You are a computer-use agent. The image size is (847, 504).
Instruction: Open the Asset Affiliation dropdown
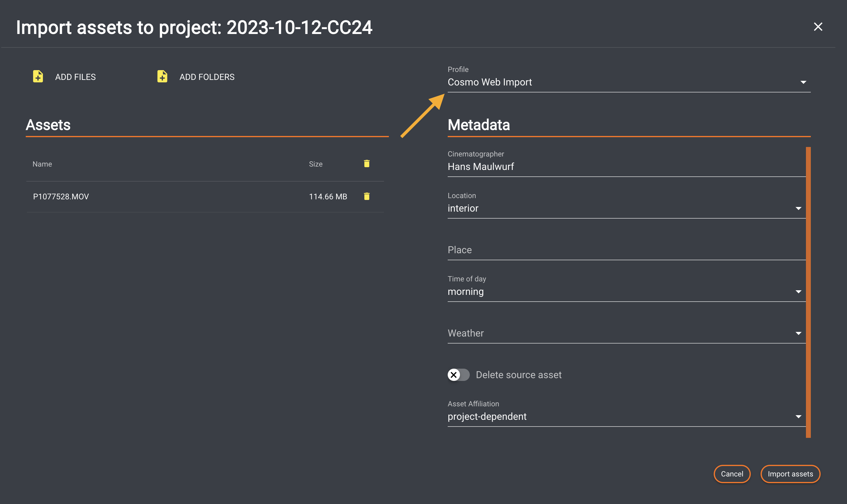[x=626, y=416]
